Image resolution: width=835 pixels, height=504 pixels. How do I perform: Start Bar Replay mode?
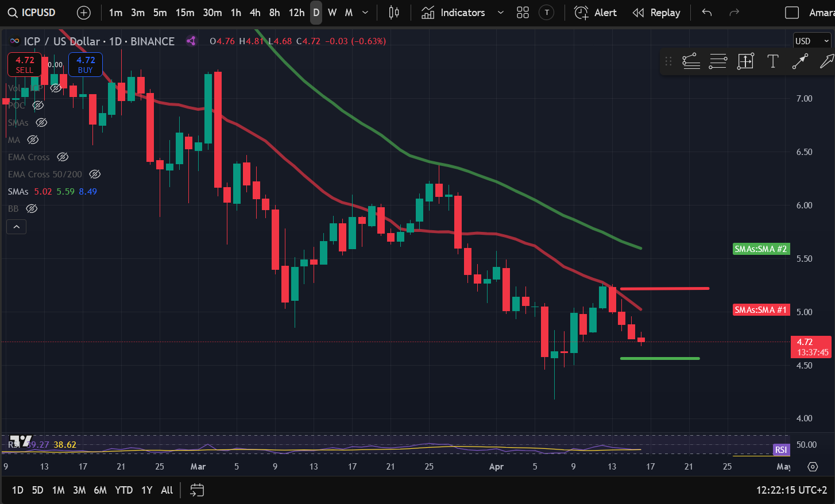[x=656, y=13]
